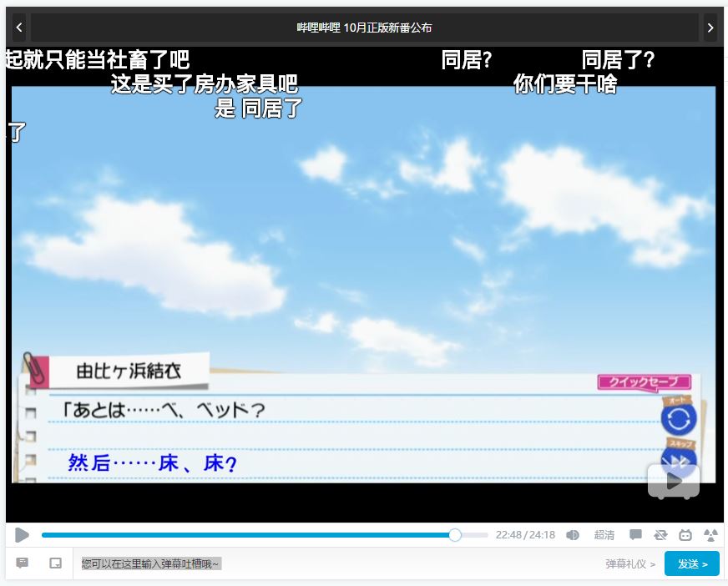This screenshot has width=728, height=586.
Task: Click the danmaku comment 是 同居了
Action: [x=258, y=109]
